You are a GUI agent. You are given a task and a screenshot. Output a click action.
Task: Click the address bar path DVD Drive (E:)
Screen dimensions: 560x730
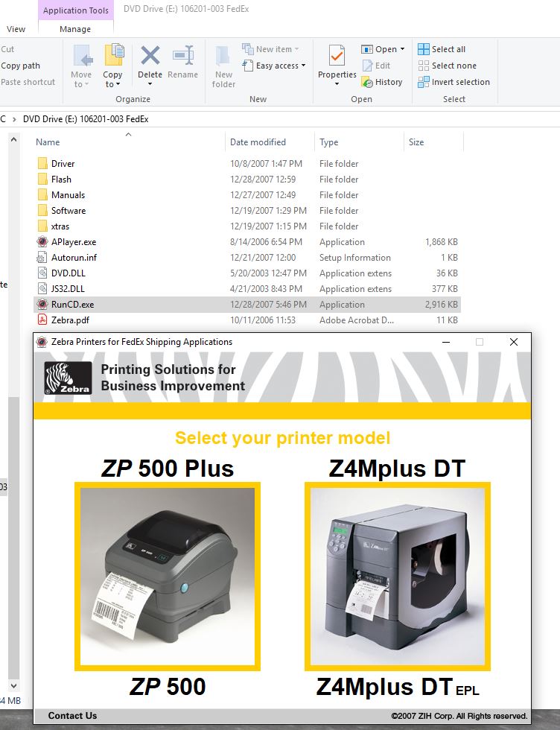tap(86, 119)
